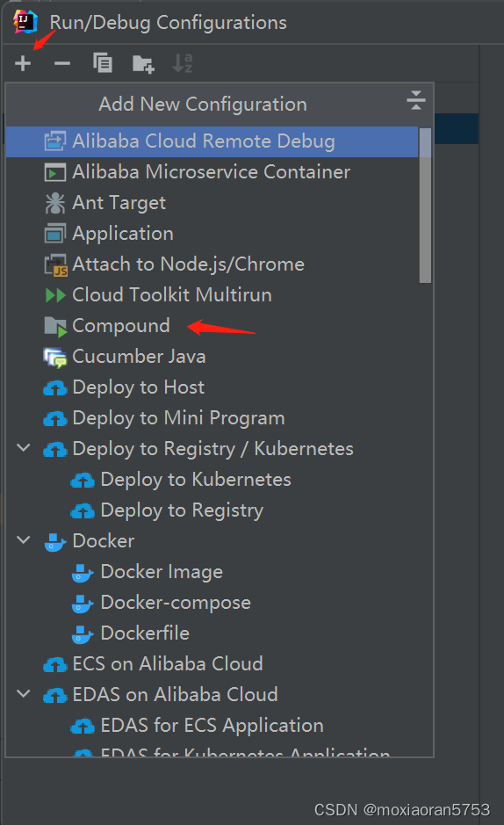504x825 pixels.
Task: Click the Ant Target spider icon
Action: pyautogui.click(x=55, y=203)
